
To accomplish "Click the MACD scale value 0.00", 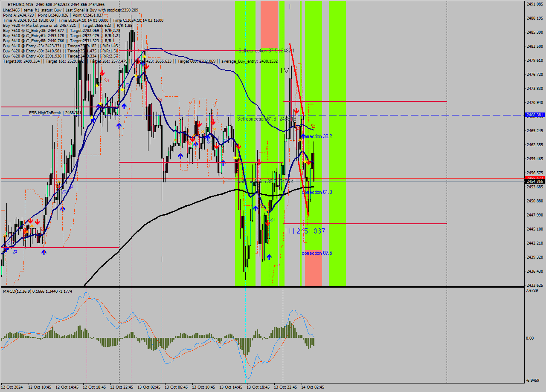I will tap(530, 338).
